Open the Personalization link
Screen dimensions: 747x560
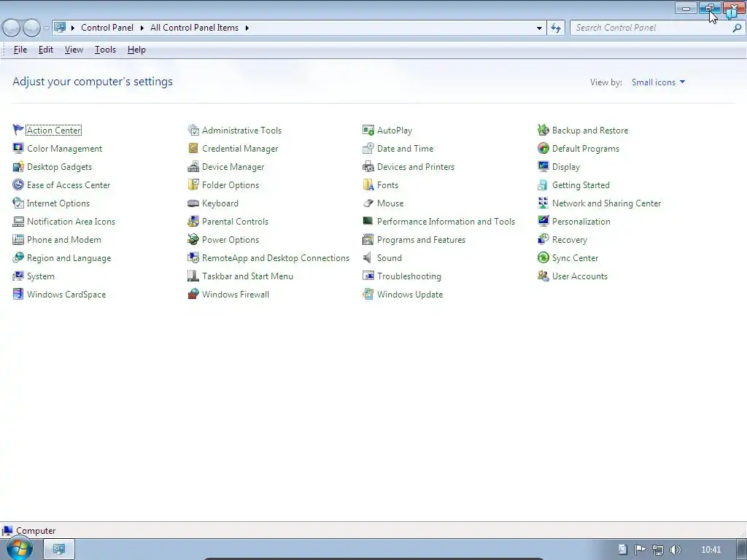581,222
